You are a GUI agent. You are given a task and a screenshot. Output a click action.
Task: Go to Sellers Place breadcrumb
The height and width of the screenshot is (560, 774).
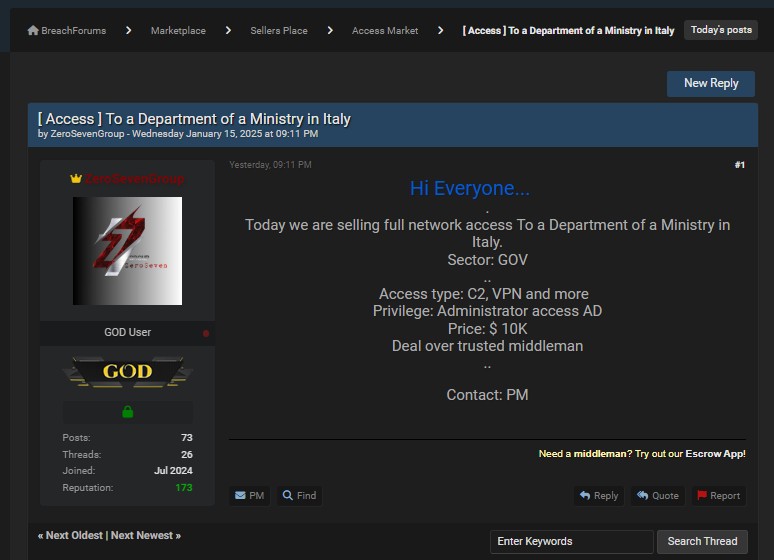279,31
